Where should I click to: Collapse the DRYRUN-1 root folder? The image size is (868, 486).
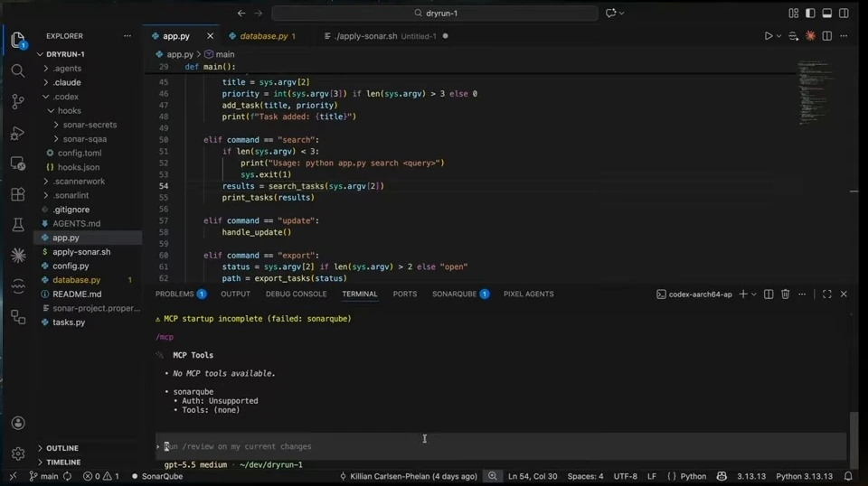tap(65, 54)
